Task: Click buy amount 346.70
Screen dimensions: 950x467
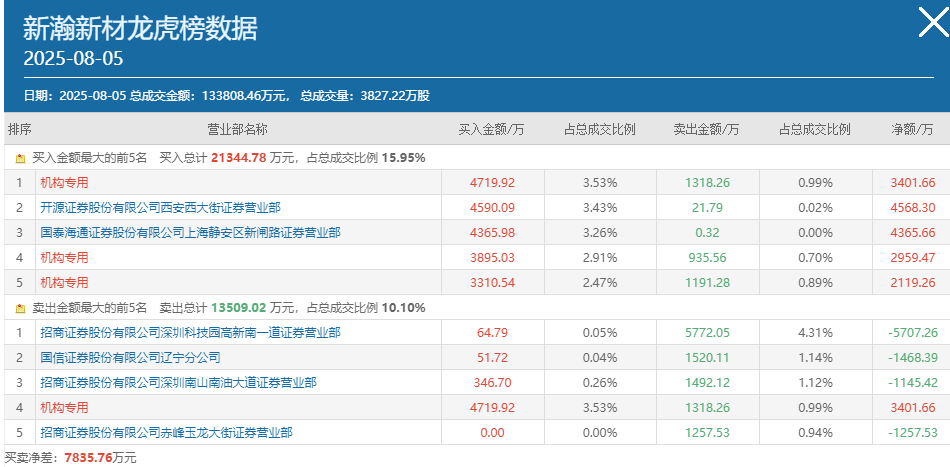Action: [x=492, y=382]
